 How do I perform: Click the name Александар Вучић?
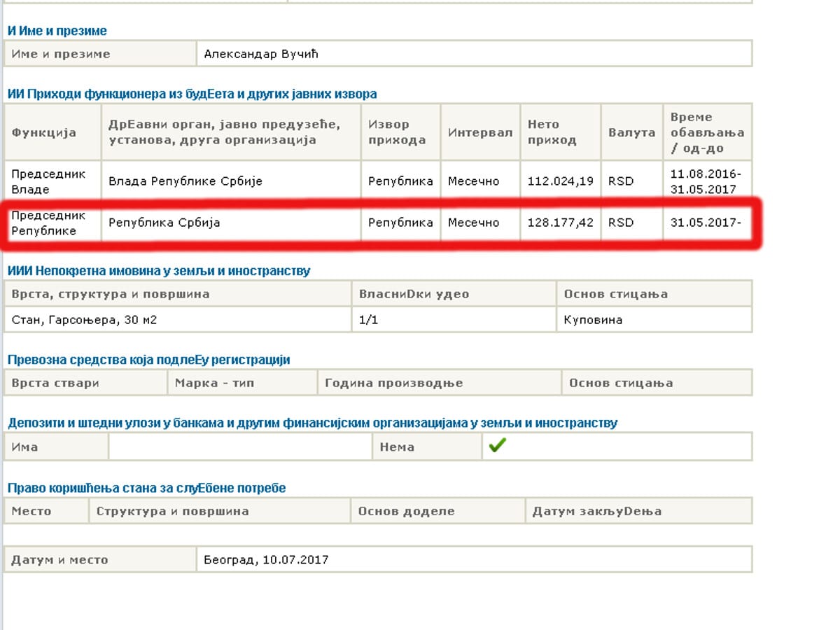pyautogui.click(x=260, y=54)
